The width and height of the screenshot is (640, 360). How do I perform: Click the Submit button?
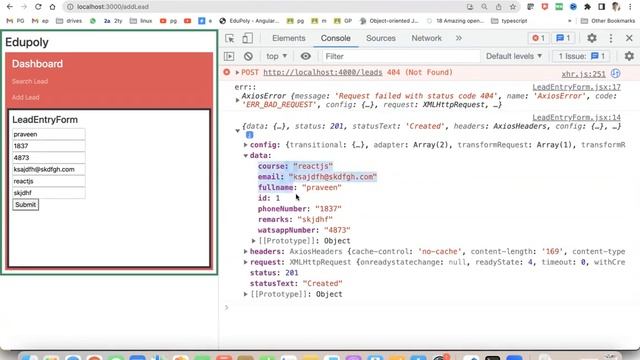(x=26, y=204)
